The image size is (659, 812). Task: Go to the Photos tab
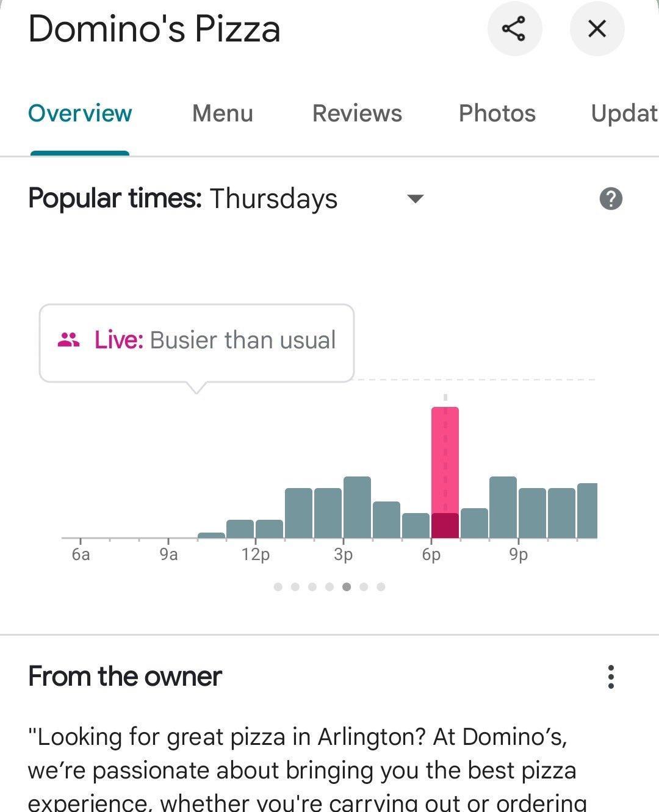coord(497,113)
